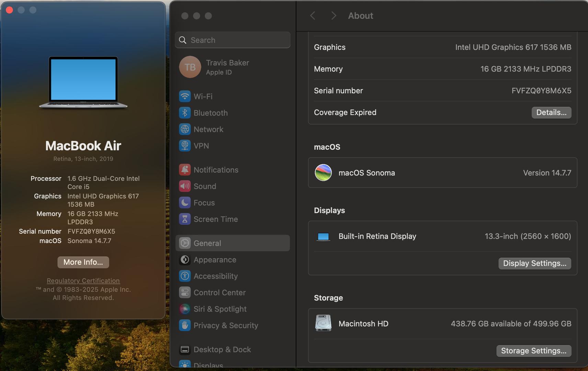
Task: Close the About This Mac window
Action: tap(10, 10)
